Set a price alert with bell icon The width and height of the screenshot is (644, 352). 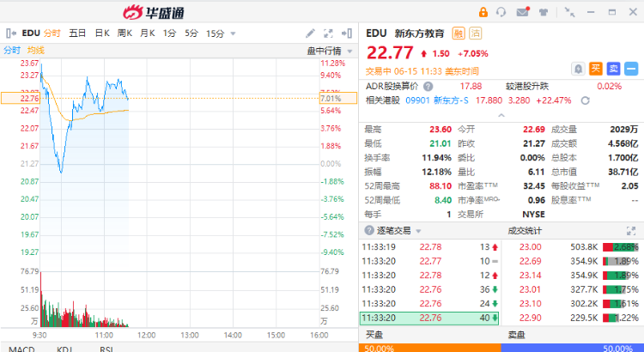click(x=578, y=69)
